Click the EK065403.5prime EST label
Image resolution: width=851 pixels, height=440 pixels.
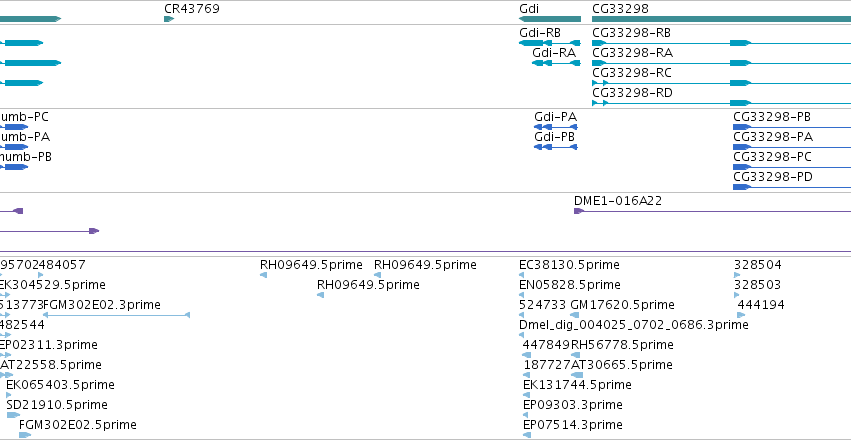(60, 385)
